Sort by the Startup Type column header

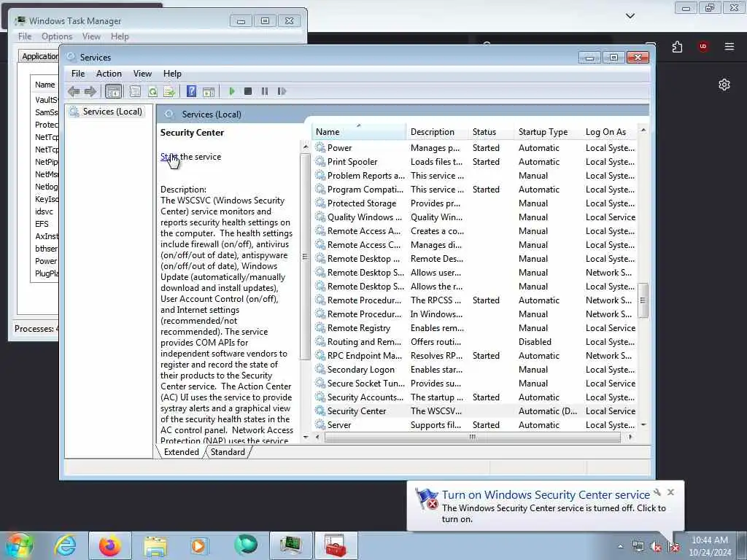click(x=548, y=132)
